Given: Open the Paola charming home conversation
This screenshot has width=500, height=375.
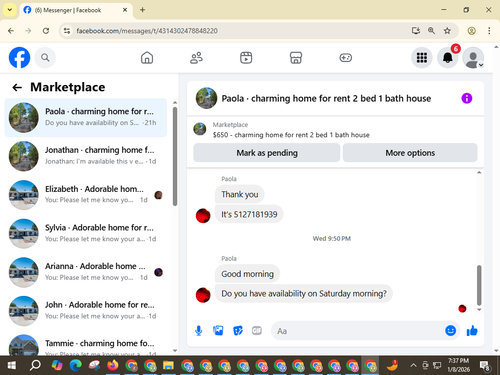Looking at the screenshot, I should (86, 117).
